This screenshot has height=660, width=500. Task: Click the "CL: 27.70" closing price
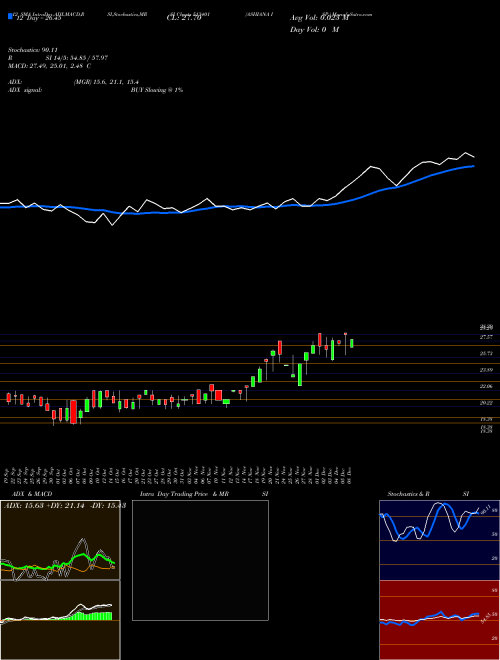184,18
